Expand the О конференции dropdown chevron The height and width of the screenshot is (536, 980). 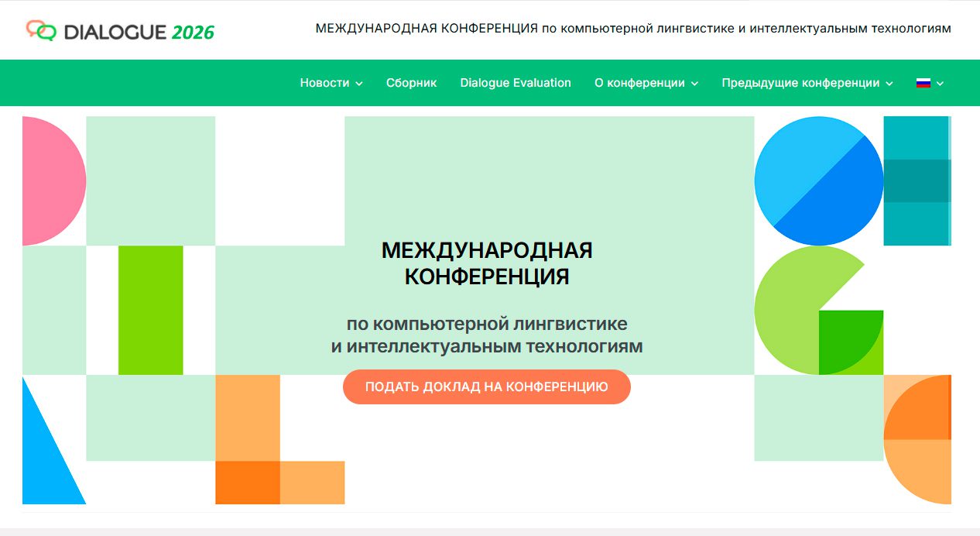(x=694, y=84)
